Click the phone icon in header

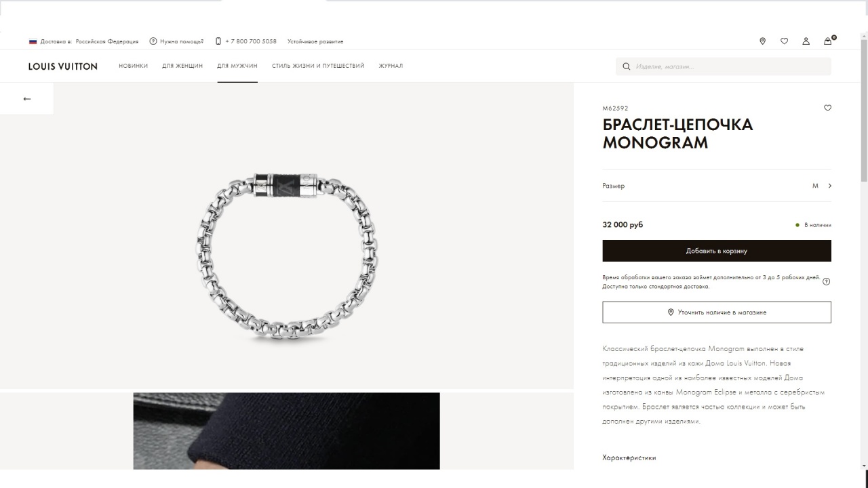(x=218, y=41)
